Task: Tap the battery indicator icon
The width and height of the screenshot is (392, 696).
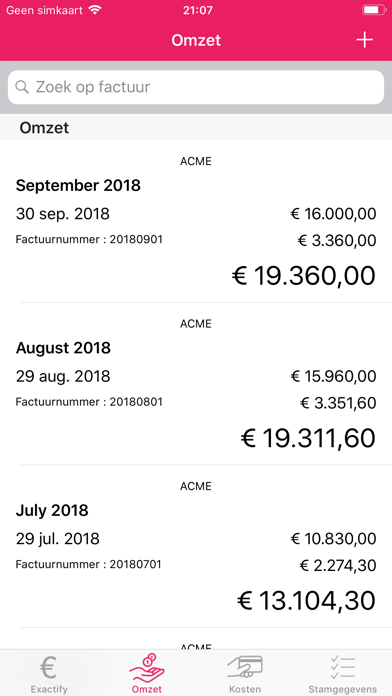Action: click(373, 10)
